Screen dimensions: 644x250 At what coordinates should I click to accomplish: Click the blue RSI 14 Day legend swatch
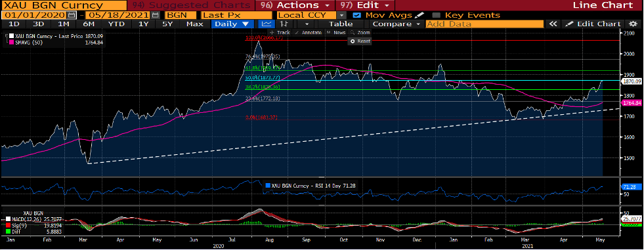point(268,185)
